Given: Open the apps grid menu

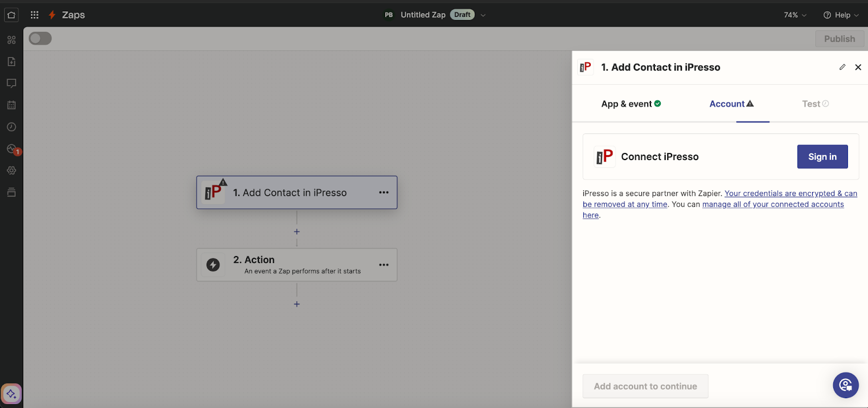Looking at the screenshot, I should click(x=35, y=15).
